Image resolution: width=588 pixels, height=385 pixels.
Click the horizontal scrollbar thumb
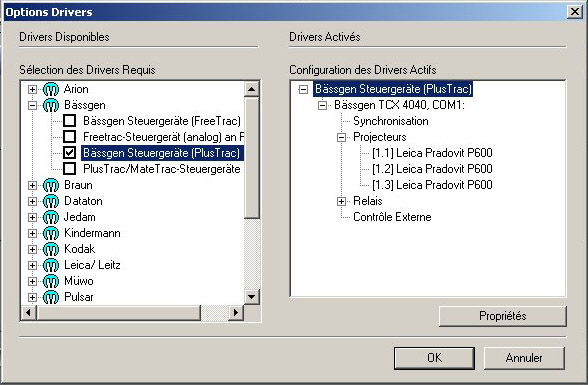[118, 312]
